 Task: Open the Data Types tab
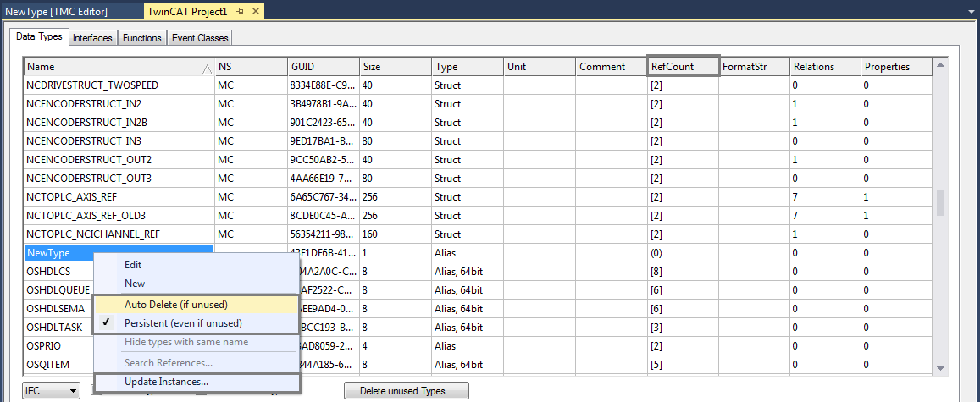(39, 37)
